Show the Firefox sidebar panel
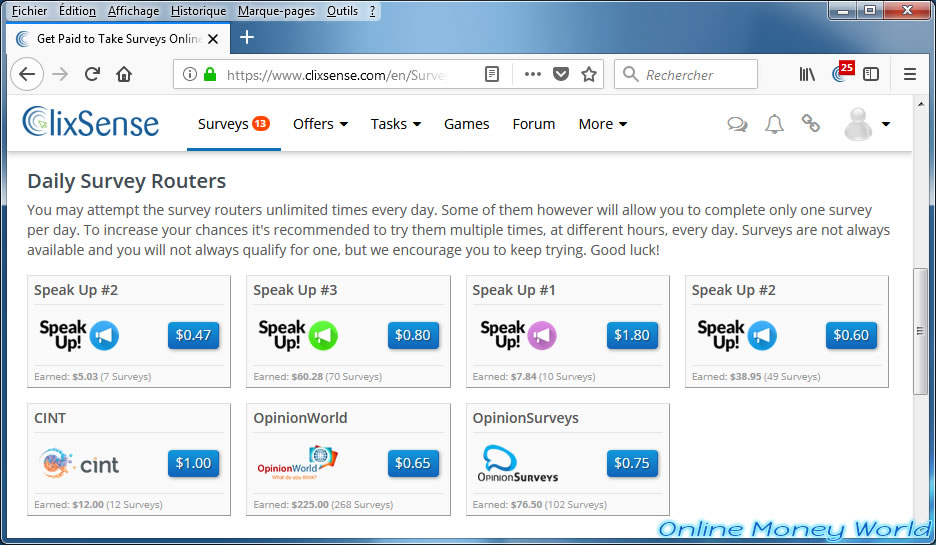Image resolution: width=936 pixels, height=545 pixels. 871,74
